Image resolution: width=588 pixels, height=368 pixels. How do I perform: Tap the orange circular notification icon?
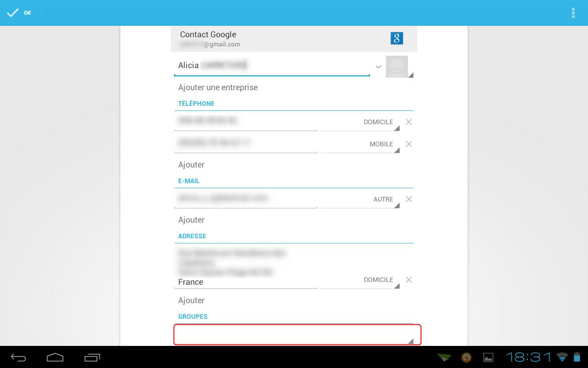466,357
